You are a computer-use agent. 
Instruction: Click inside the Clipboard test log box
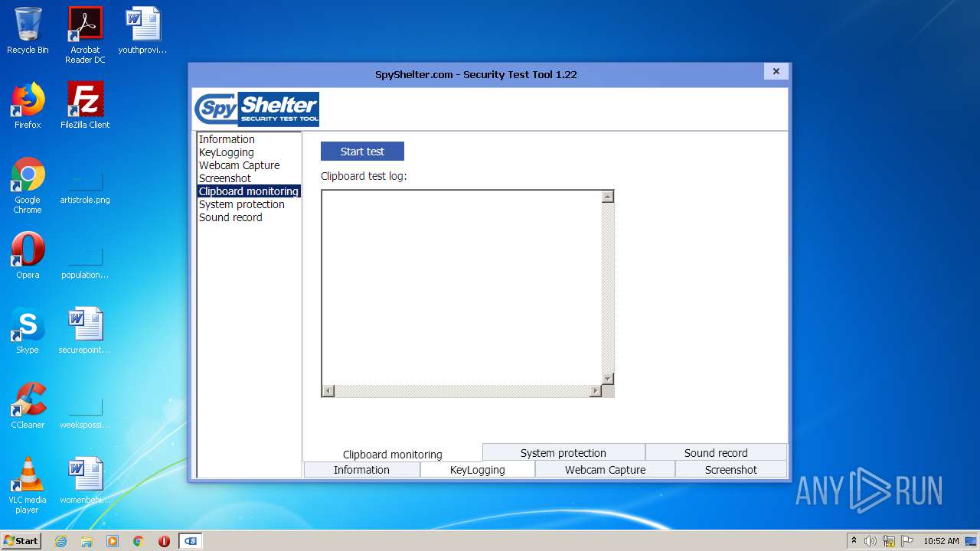[x=462, y=287]
